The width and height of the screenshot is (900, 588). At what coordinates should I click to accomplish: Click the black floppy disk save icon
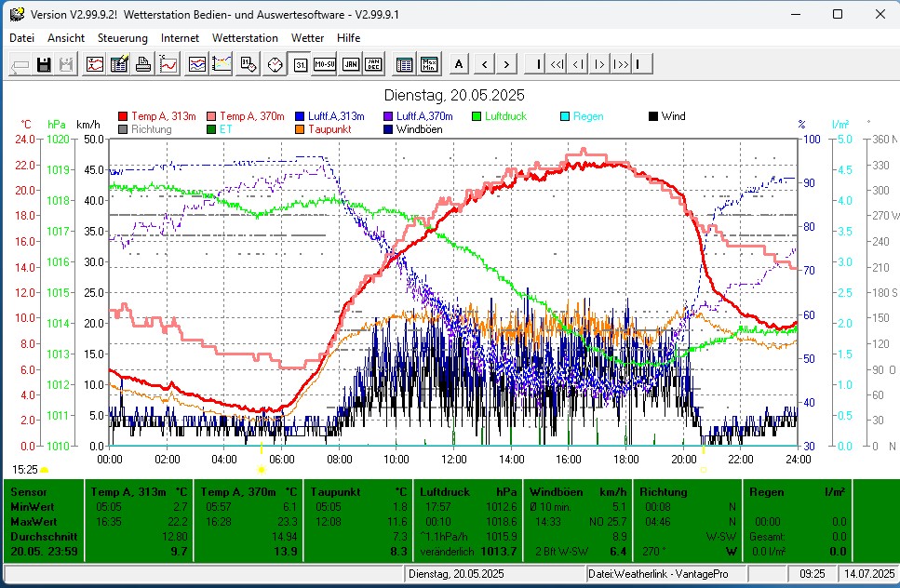click(44, 64)
